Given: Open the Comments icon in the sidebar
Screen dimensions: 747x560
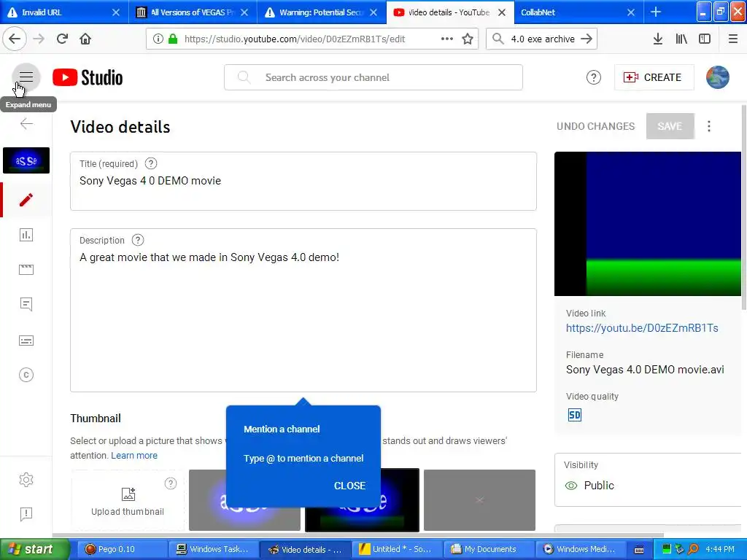Looking at the screenshot, I should 26,304.
